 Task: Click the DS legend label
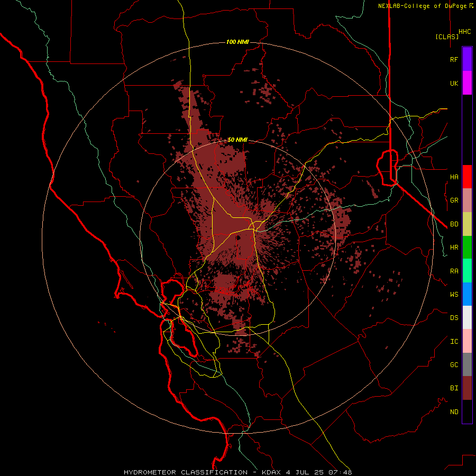[x=454, y=318]
